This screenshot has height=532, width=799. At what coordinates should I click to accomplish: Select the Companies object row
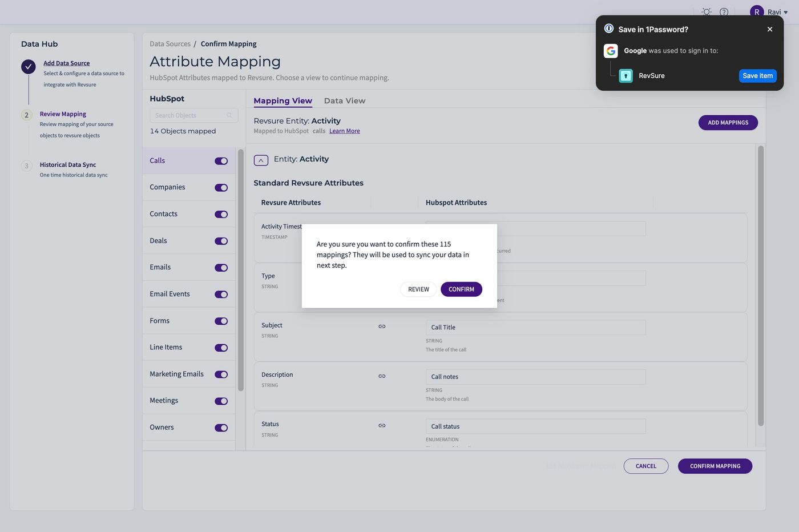click(x=188, y=187)
